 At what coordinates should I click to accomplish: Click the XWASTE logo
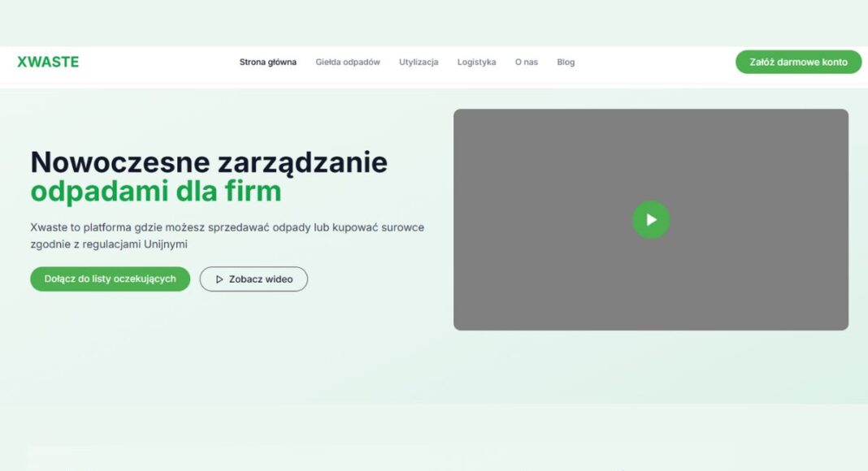[48, 62]
